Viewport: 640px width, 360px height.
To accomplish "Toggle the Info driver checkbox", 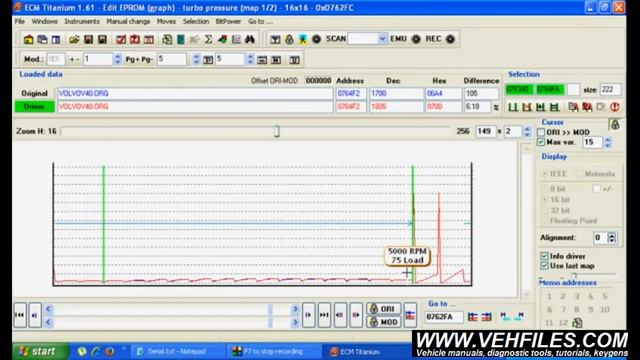I will tap(544, 256).
